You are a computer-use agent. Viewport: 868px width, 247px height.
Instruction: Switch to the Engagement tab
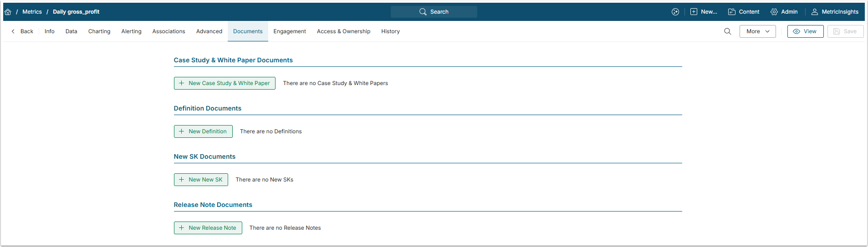[x=290, y=31]
